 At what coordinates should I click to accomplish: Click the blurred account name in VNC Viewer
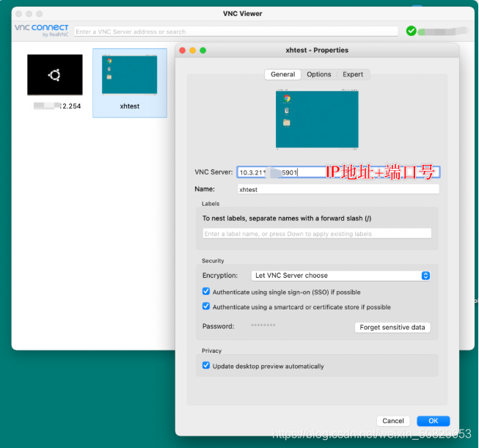pos(443,31)
